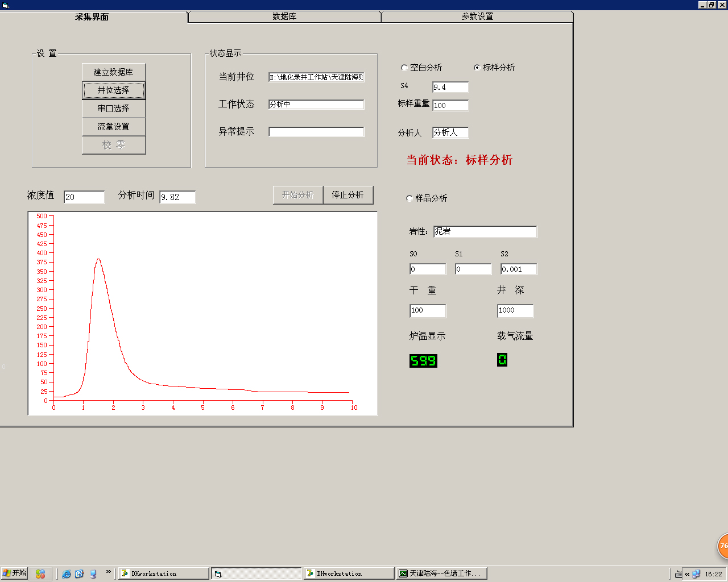Select the 空白分析 radio button
The image size is (728, 582).
(x=404, y=68)
